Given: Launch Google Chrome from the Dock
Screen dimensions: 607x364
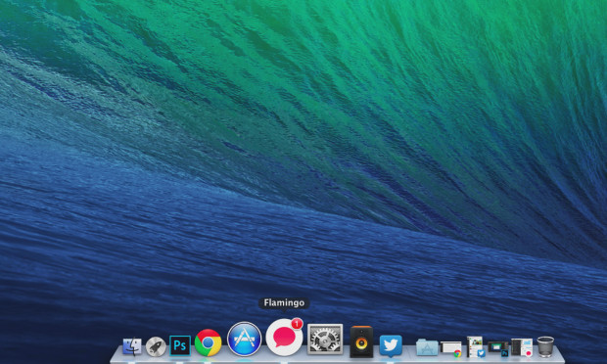Looking at the screenshot, I should [x=208, y=342].
